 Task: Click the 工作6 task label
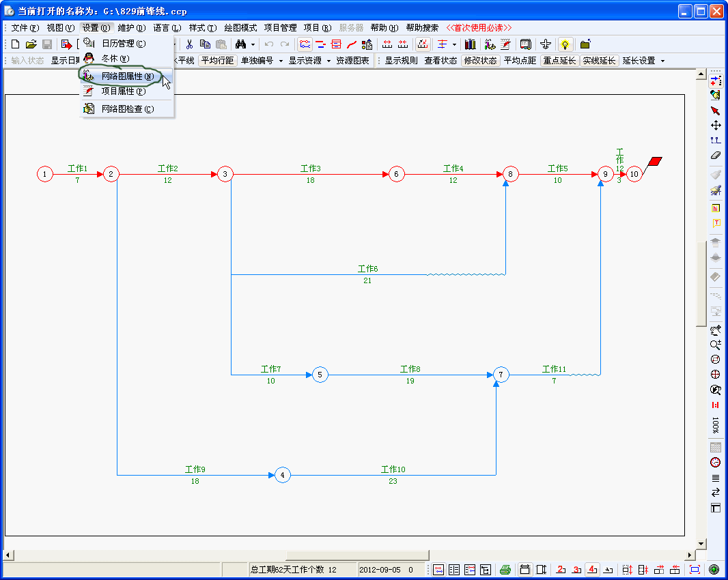click(367, 269)
